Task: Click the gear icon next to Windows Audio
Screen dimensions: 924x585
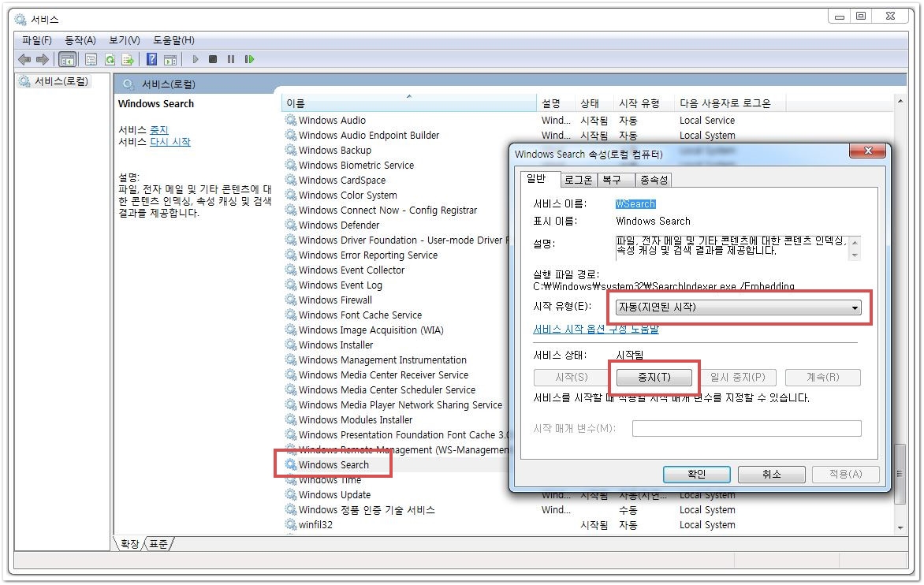Action: point(290,120)
